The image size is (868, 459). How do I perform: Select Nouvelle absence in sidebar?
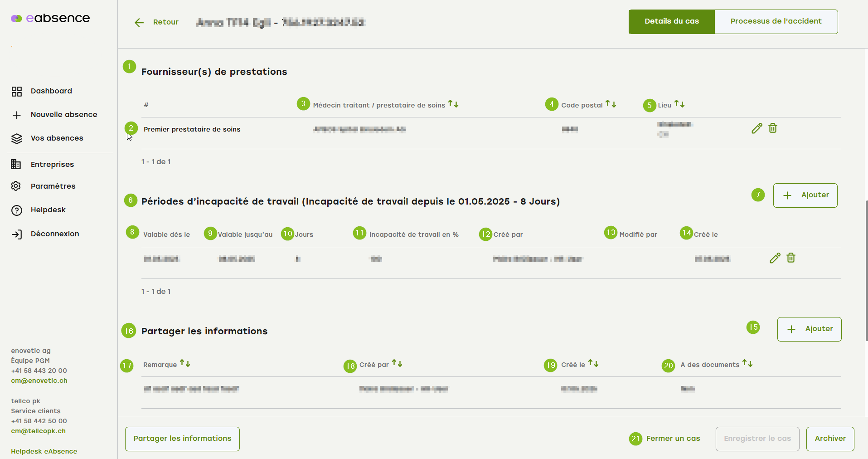63,115
